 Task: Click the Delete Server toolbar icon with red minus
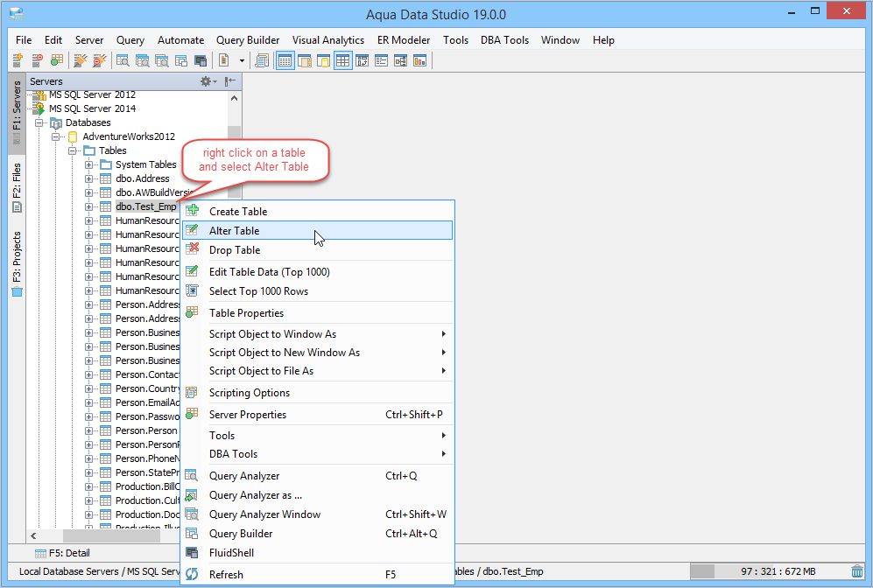(x=38, y=60)
